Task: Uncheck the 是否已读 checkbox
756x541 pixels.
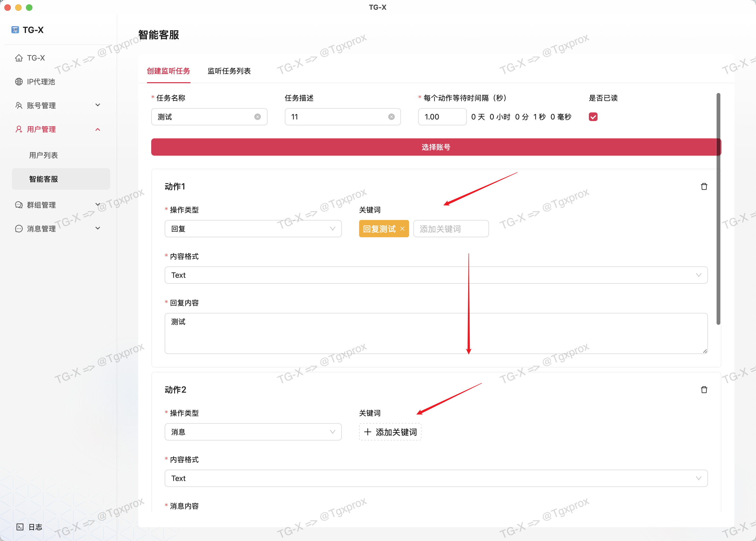Action: click(x=593, y=116)
